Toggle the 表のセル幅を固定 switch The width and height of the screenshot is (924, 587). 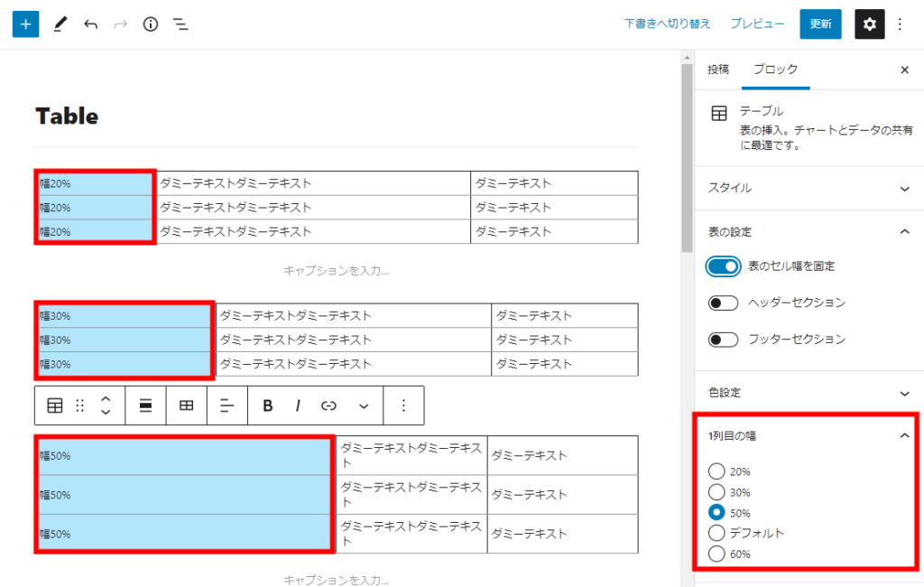(724, 266)
